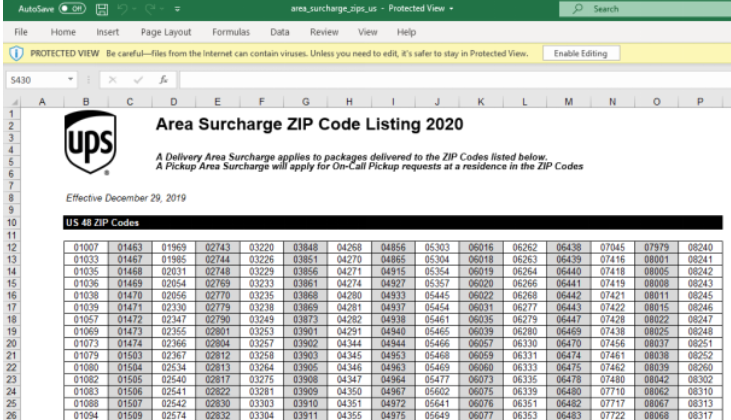
Task: Click cell containing 06016
Action: [481, 247]
